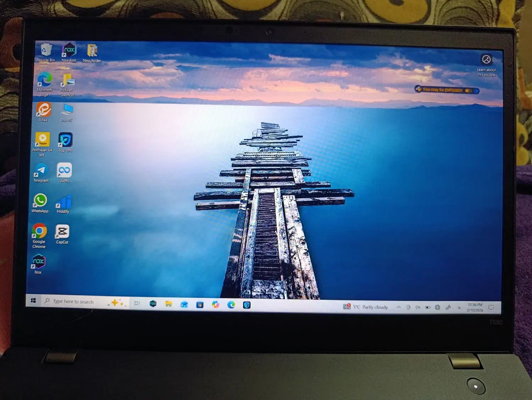The height and width of the screenshot is (400, 532).
Task: Expand the hidden system tray icons chevron
Action: point(399,307)
